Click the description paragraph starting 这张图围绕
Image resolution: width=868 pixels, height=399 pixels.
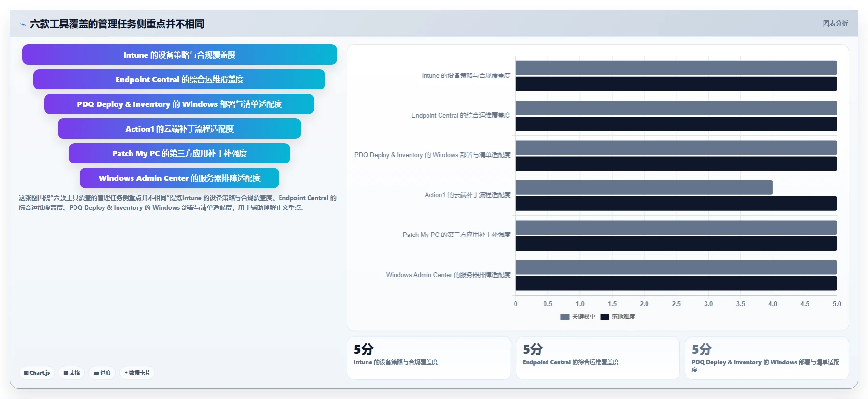click(177, 203)
